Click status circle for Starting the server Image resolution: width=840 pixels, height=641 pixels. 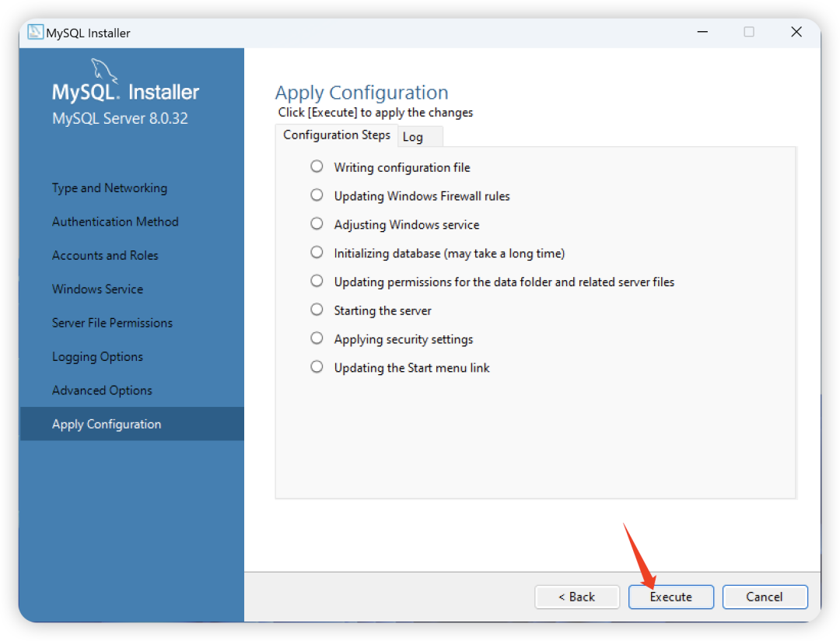pyautogui.click(x=317, y=310)
